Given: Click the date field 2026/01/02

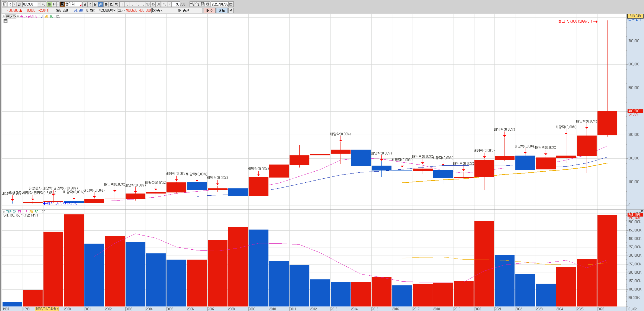Looking at the screenshot, I should (220, 4).
